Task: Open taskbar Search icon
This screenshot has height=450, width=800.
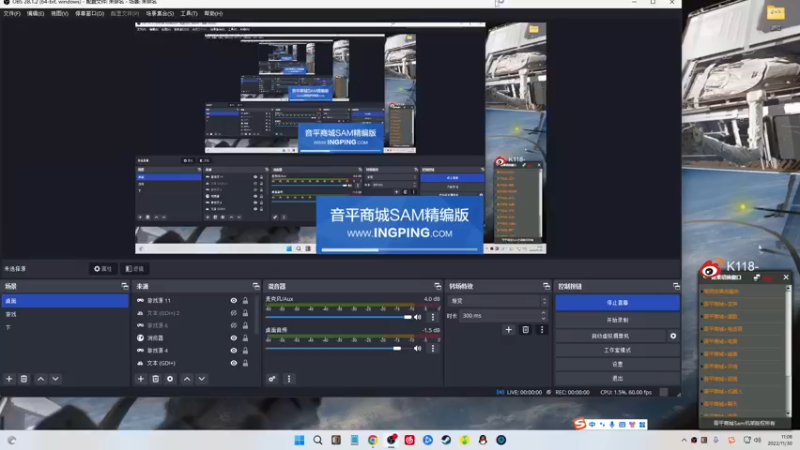Action: click(317, 440)
